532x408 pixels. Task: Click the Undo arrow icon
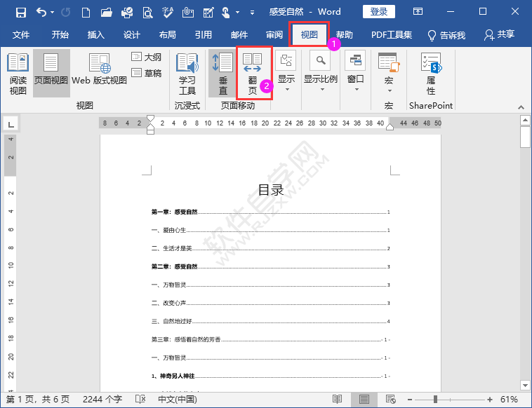[41, 13]
